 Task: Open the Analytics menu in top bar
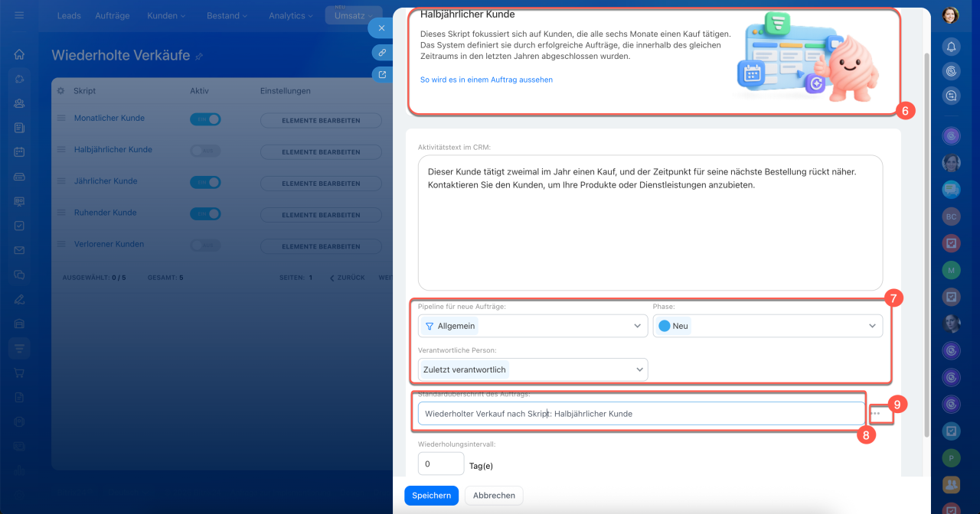point(292,15)
